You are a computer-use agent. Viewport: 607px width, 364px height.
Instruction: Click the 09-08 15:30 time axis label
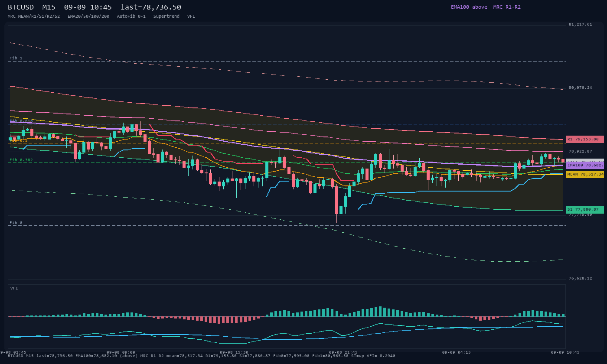[234, 352]
